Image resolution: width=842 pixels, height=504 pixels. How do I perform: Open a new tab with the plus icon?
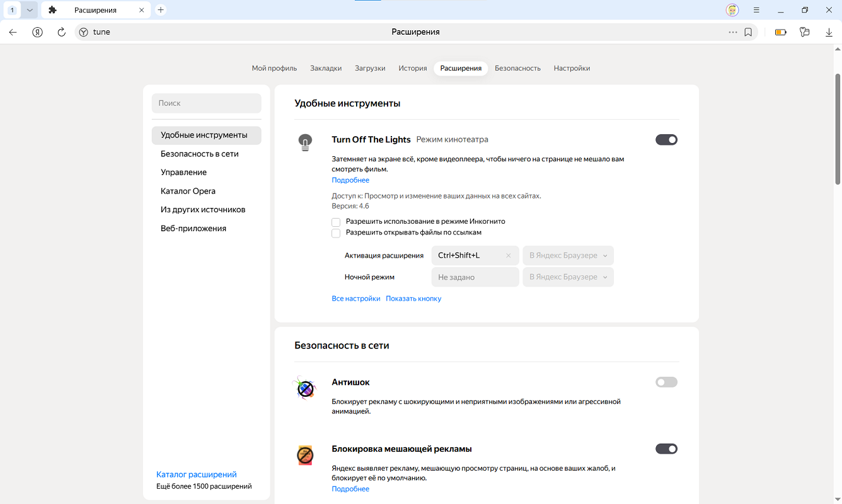click(x=161, y=10)
